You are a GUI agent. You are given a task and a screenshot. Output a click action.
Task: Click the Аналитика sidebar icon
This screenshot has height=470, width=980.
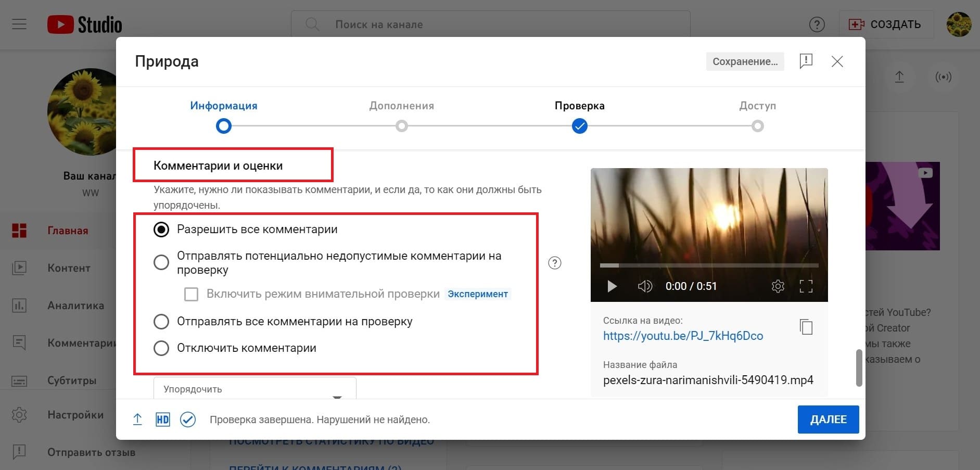[19, 306]
